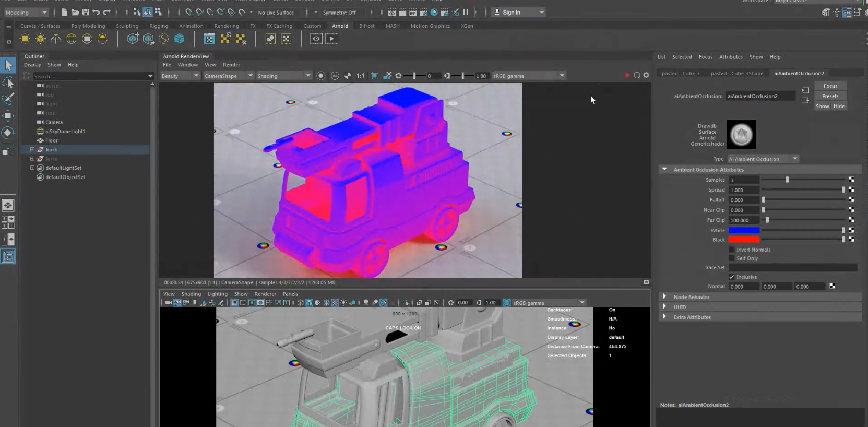Toggle Select by object type mode
This screenshot has height=427, width=868.
(148, 12)
